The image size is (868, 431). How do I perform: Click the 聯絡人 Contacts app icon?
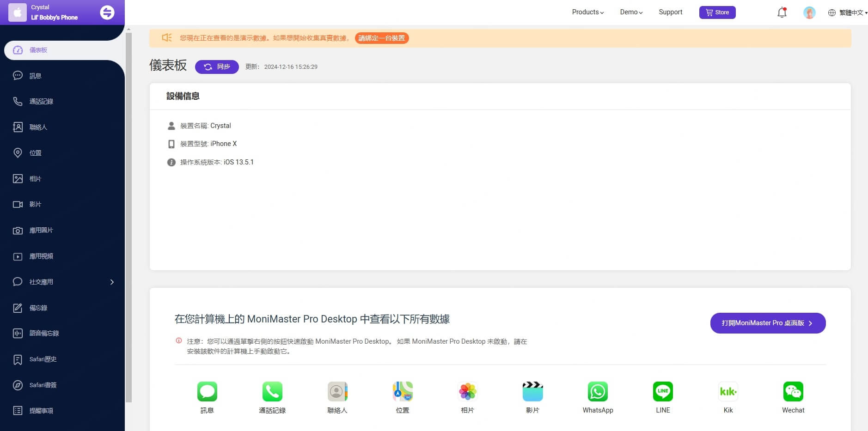click(337, 392)
